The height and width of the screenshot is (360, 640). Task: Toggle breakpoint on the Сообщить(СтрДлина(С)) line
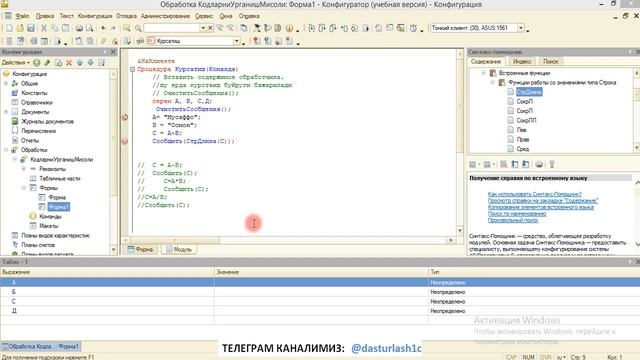click(125, 141)
